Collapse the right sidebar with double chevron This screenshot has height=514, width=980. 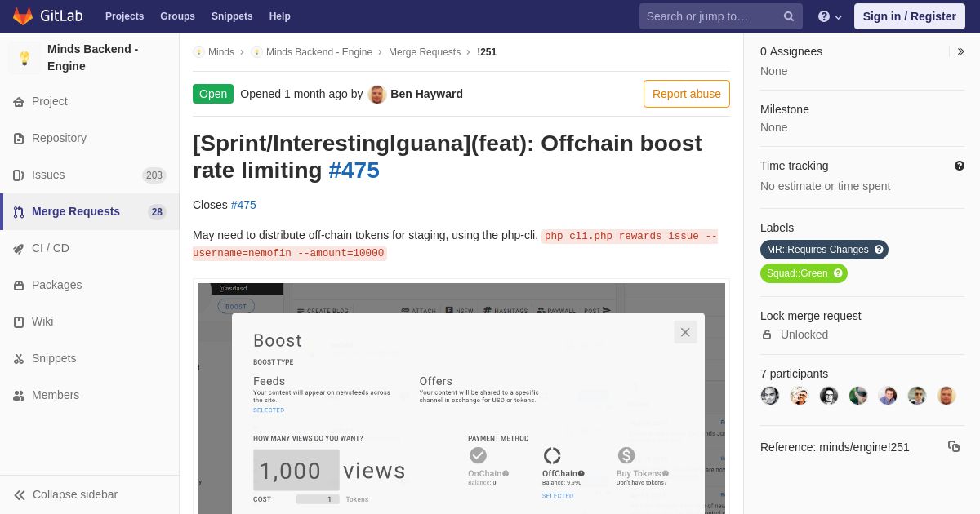pyautogui.click(x=961, y=51)
